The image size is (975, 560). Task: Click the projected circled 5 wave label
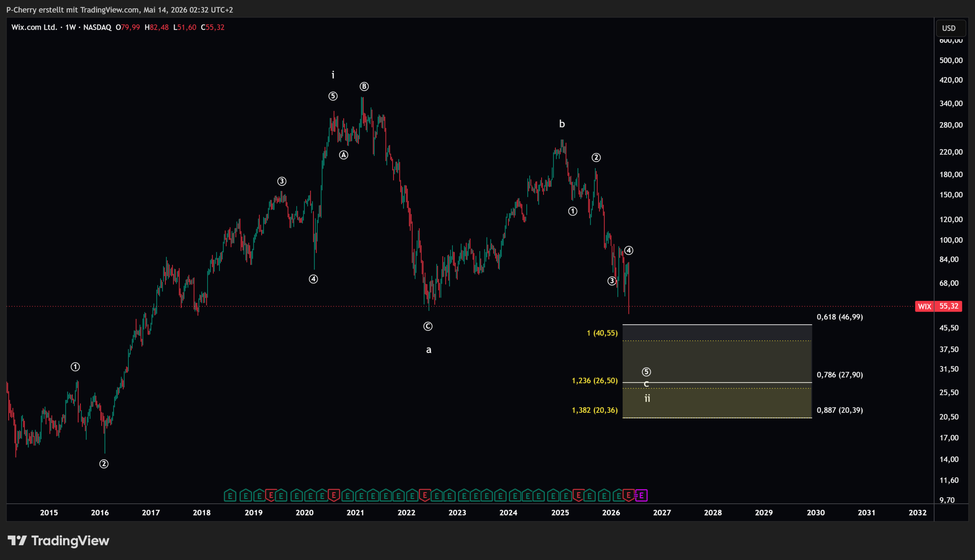[646, 372]
